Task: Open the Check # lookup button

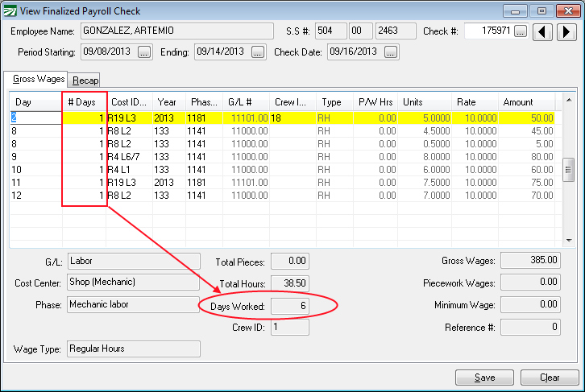Action: [520, 32]
